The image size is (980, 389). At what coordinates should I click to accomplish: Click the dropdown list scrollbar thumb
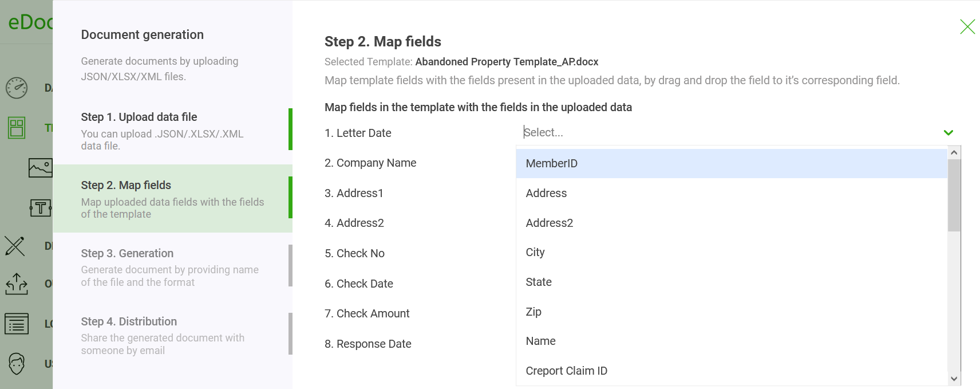pos(954,195)
